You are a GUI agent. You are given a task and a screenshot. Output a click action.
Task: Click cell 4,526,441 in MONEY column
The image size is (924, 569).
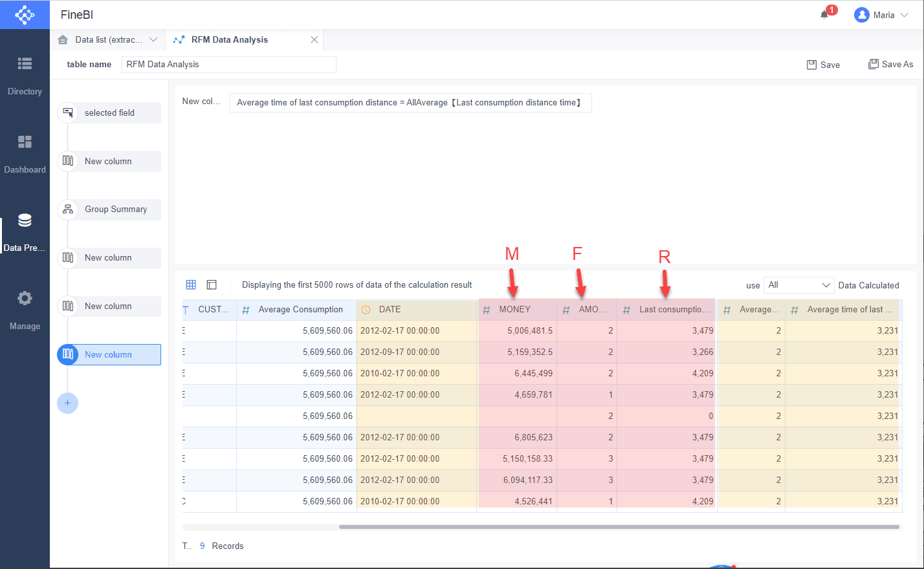point(517,501)
